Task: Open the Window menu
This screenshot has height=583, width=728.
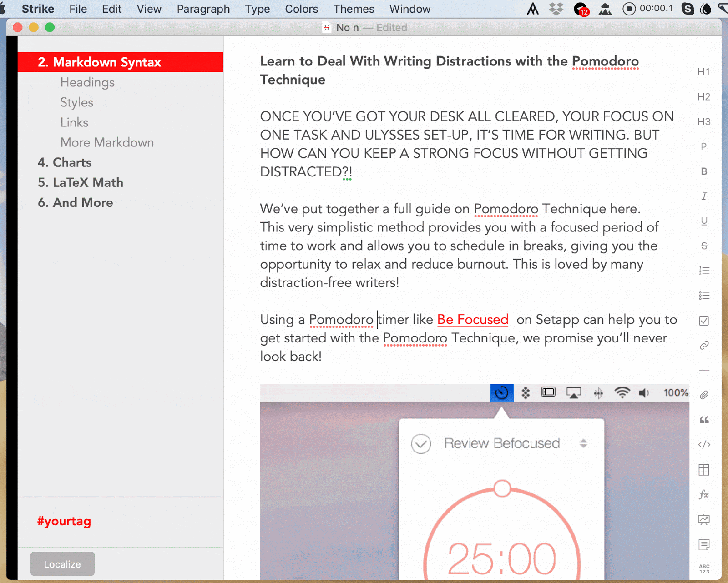Action: pos(410,9)
